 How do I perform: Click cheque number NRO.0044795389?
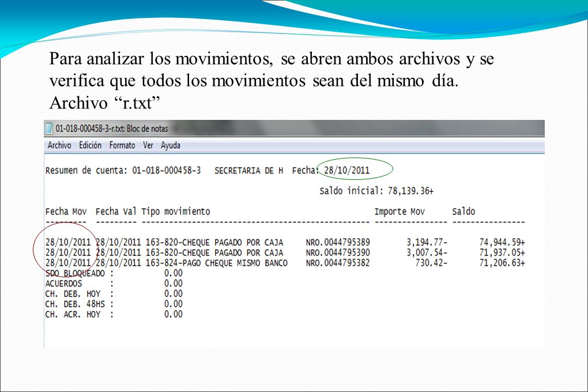point(338,242)
